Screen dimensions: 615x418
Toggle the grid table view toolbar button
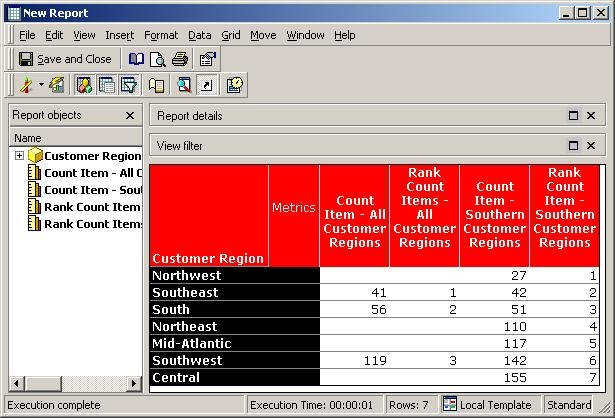[107, 86]
